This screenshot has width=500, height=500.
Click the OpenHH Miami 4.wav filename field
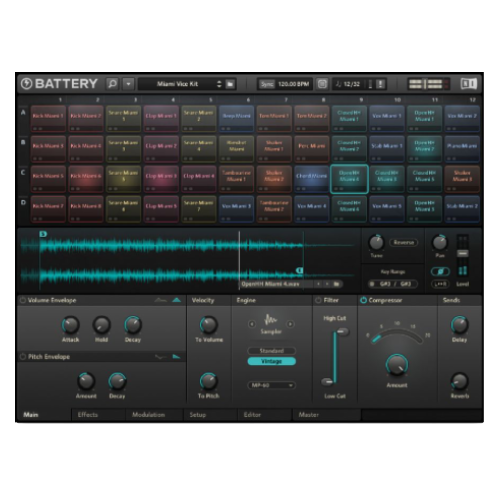pyautogui.click(x=276, y=284)
